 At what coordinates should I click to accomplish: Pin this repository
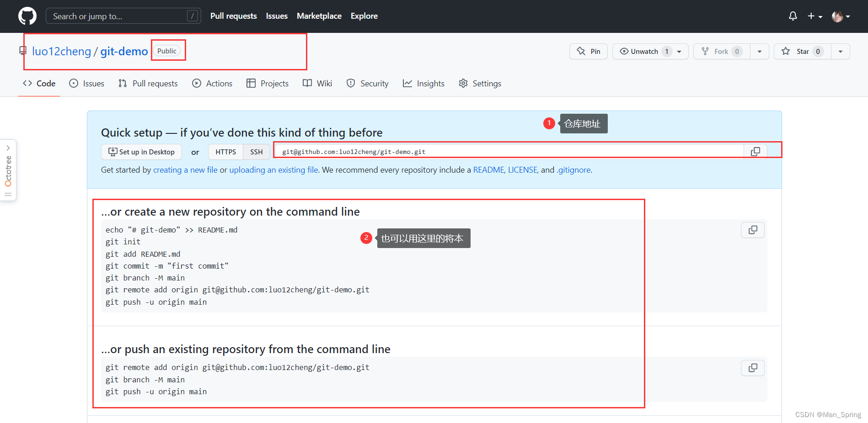tap(589, 51)
